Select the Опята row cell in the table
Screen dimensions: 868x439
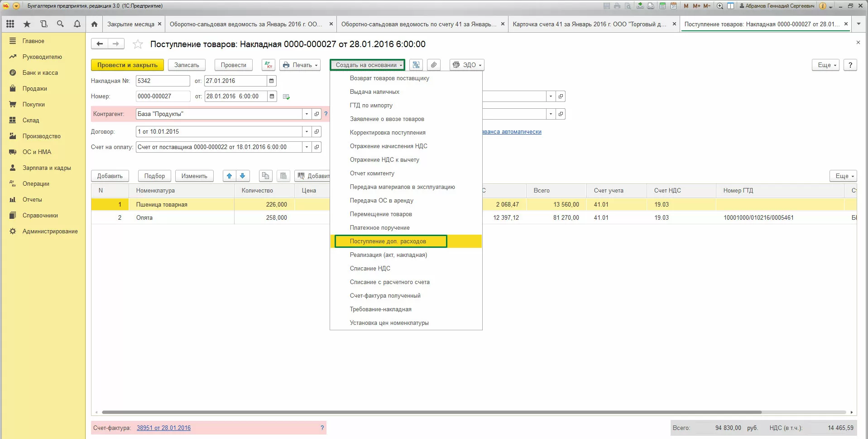(x=182, y=217)
